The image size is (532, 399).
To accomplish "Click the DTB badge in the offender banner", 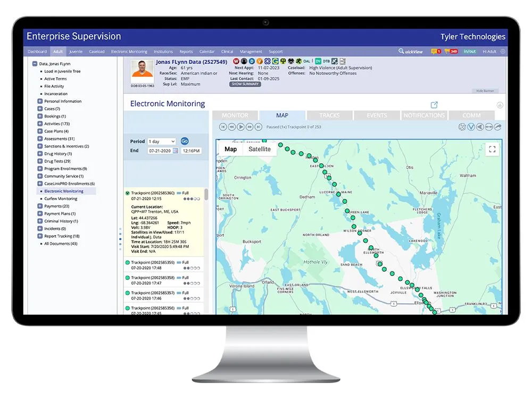I will (x=327, y=61).
